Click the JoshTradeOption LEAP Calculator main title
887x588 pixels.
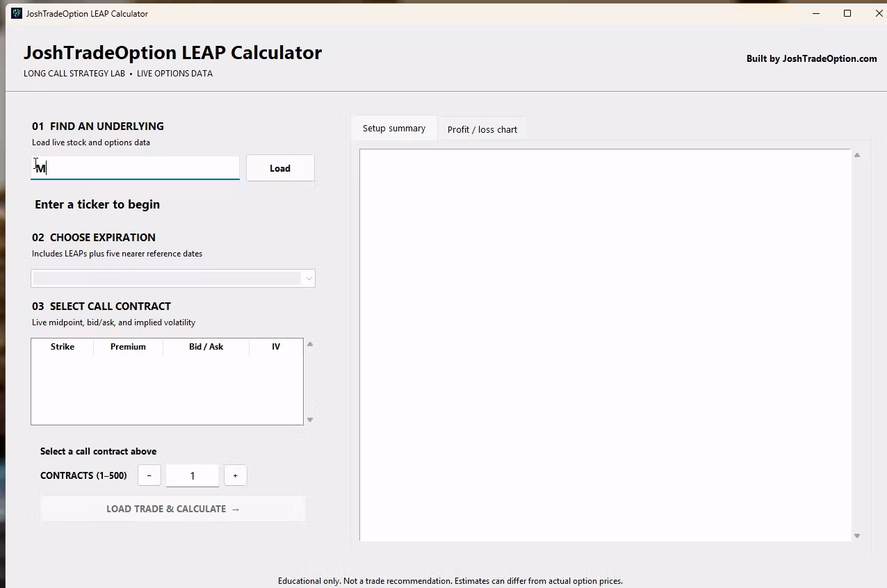click(172, 53)
